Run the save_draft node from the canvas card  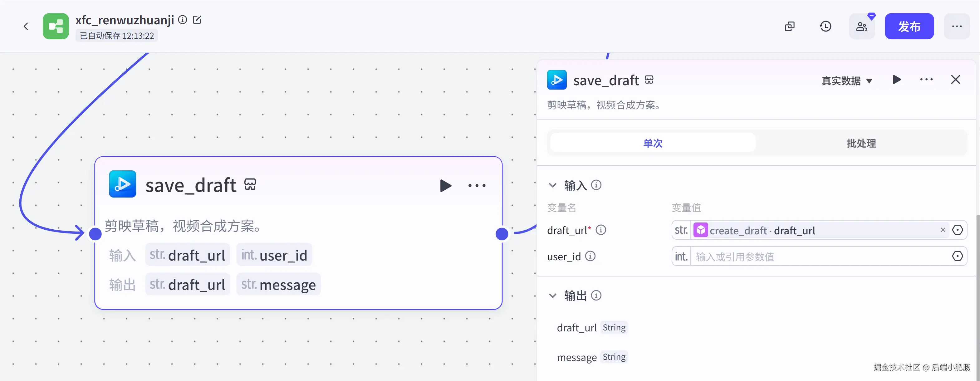pyautogui.click(x=445, y=186)
